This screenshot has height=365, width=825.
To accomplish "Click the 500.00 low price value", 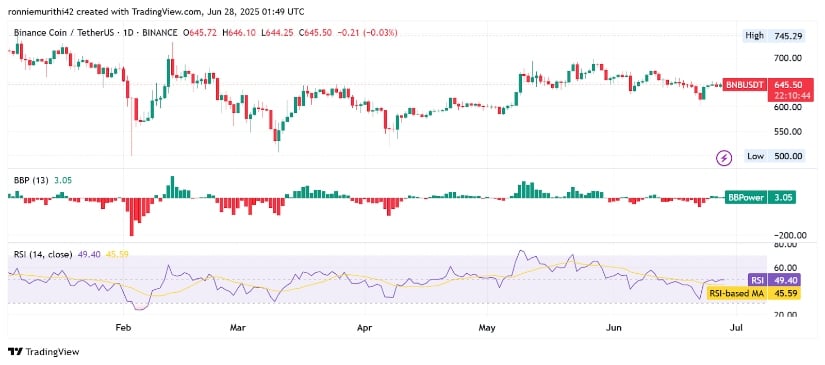I will [x=788, y=156].
